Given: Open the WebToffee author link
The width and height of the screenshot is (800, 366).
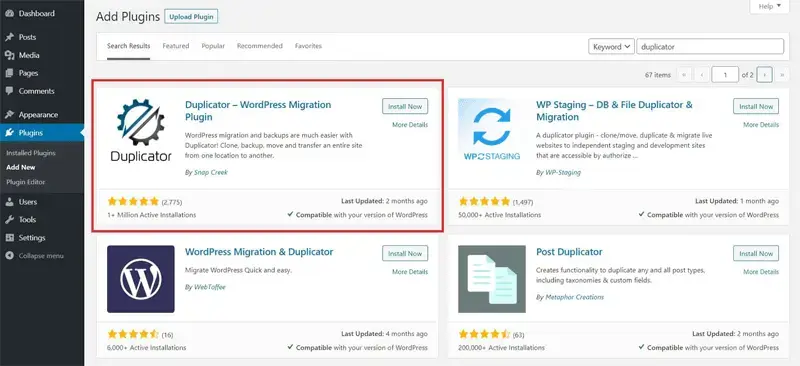Looking at the screenshot, I should click(x=210, y=287).
